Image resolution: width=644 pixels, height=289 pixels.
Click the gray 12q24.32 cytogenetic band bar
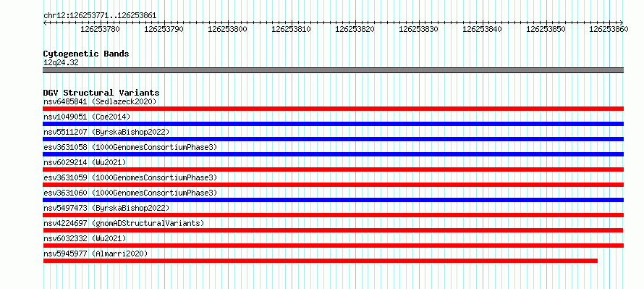[333, 70]
